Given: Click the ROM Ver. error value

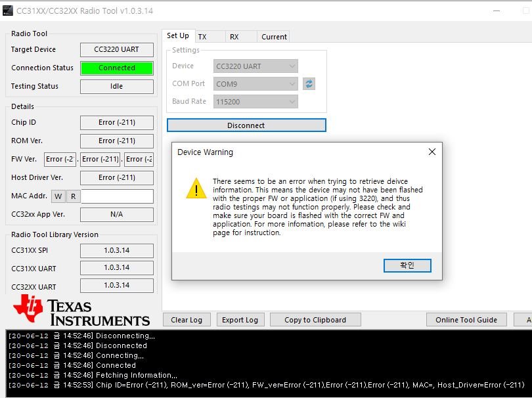Looking at the screenshot, I should (x=117, y=141).
